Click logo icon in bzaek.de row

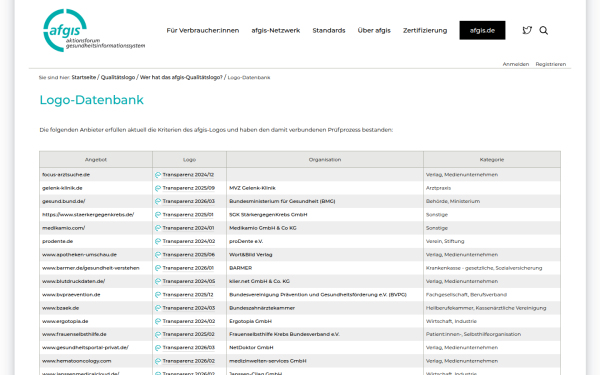[158, 308]
